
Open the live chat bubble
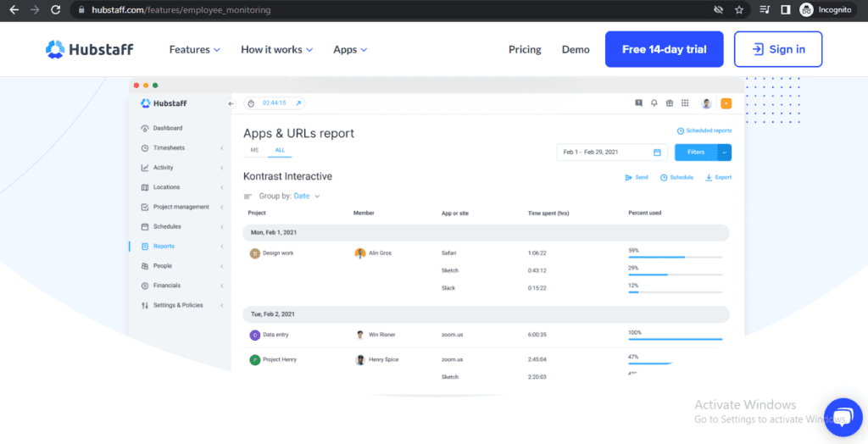[x=843, y=416]
